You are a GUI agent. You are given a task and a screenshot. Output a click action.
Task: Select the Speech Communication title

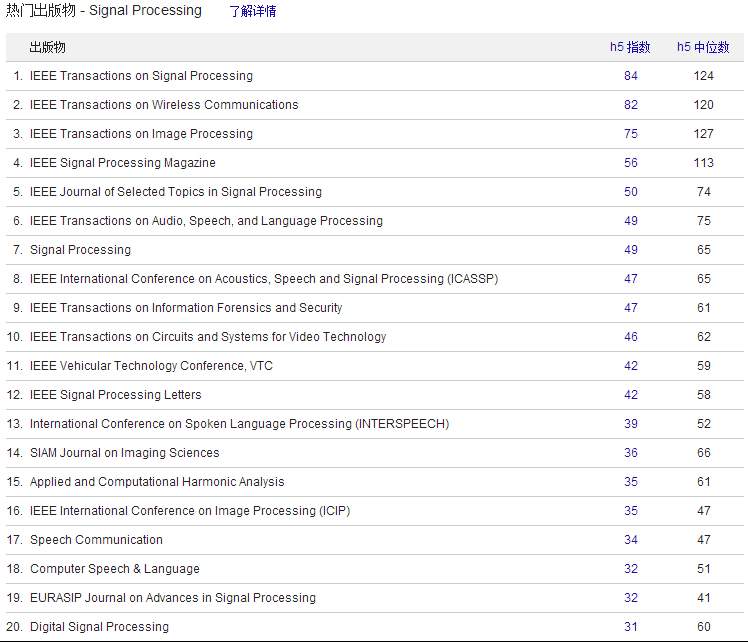coord(96,540)
